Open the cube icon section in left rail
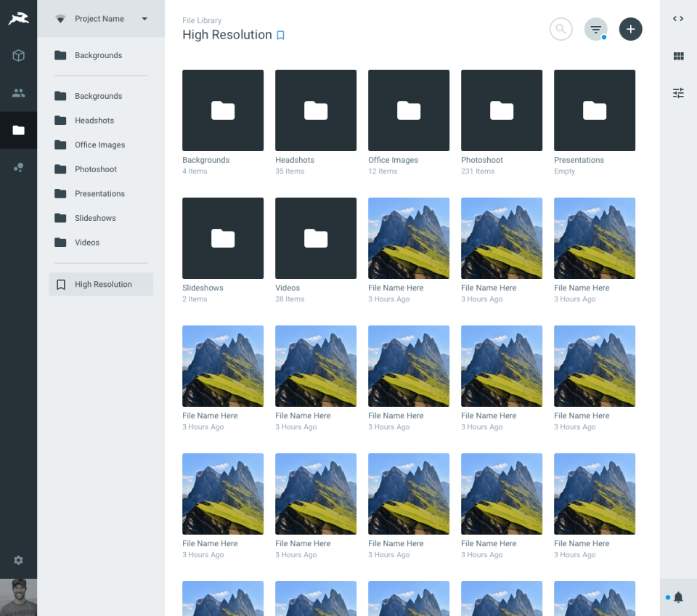Image resolution: width=697 pixels, height=616 pixels. pos(18,56)
